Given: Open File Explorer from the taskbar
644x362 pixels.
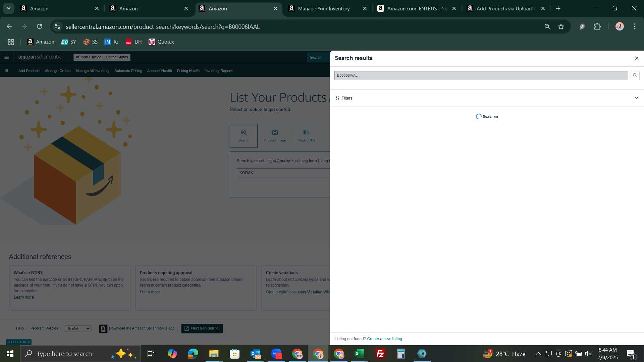Looking at the screenshot, I should click(x=214, y=354).
